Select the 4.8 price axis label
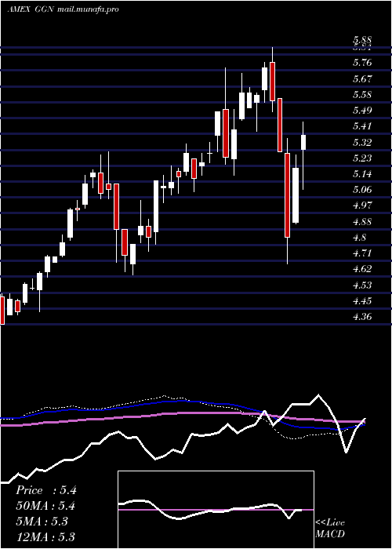The image size is (392, 549). click(x=359, y=238)
